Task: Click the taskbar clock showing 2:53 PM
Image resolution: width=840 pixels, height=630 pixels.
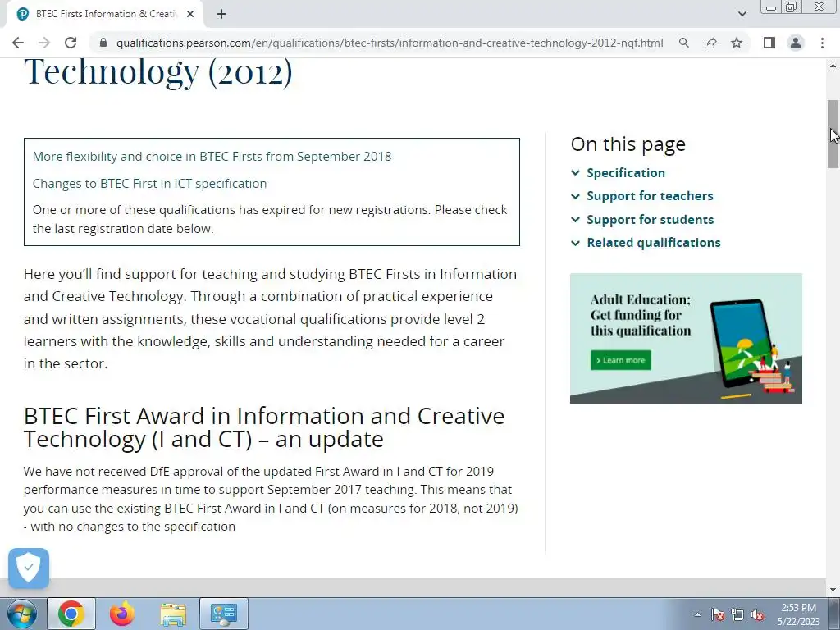Action: pos(799,614)
